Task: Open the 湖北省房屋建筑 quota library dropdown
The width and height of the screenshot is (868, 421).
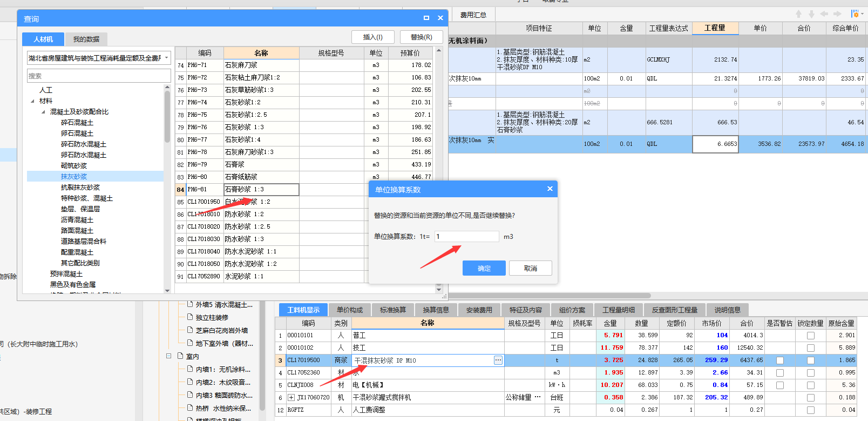Action: click(x=167, y=58)
